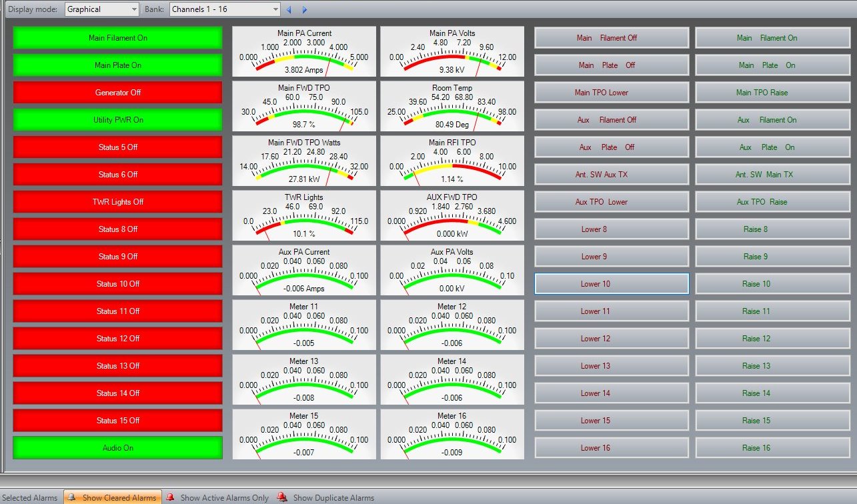Select the Selected Alarms tab
Image resolution: width=857 pixels, height=504 pixels.
point(29,497)
